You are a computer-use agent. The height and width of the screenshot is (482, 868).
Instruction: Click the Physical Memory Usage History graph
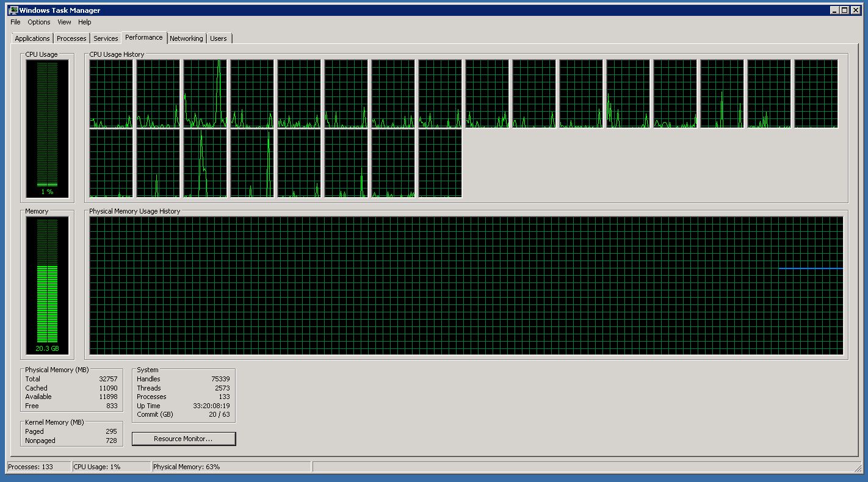point(466,286)
